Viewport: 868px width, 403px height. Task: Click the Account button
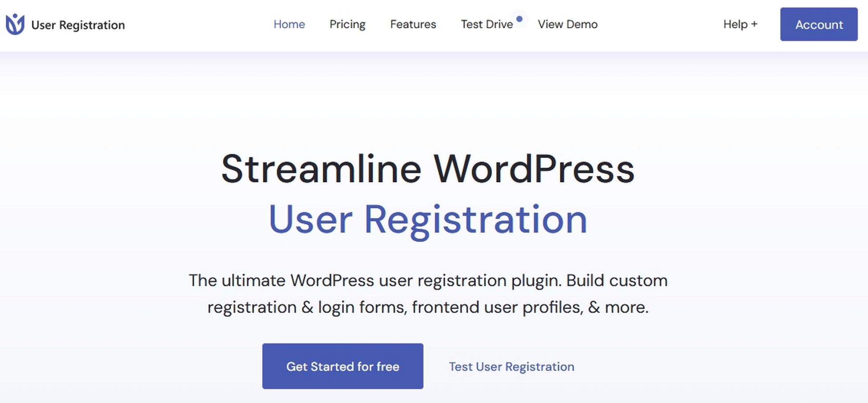coord(819,24)
